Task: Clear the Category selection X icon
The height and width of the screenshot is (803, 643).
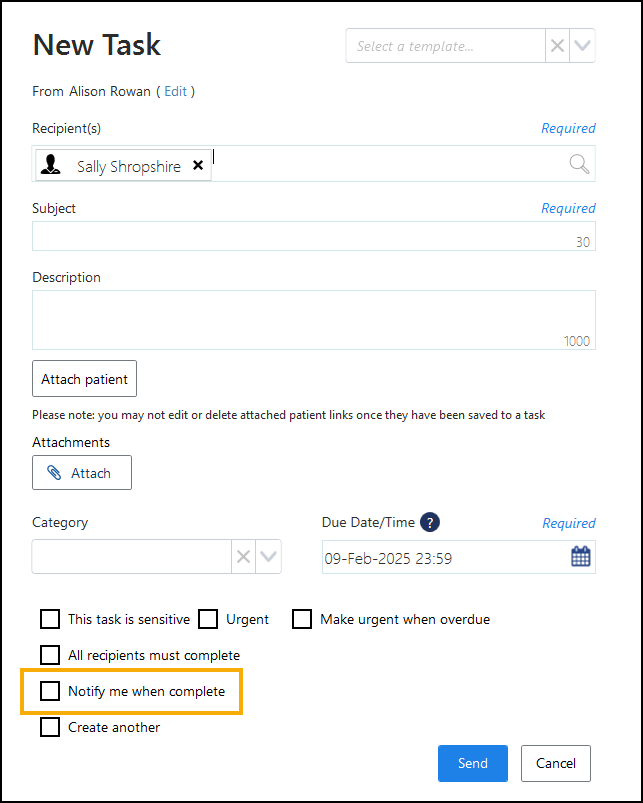Action: (243, 557)
